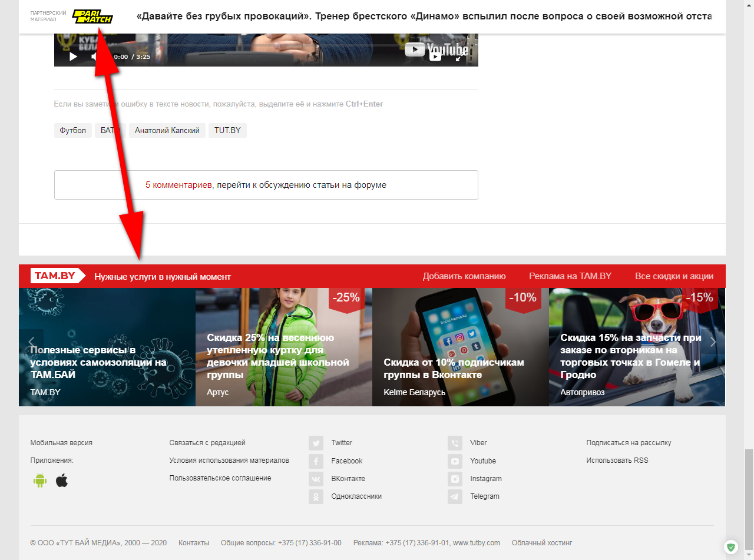
Task: Go to next carousel slide arrow
Action: coord(713,342)
